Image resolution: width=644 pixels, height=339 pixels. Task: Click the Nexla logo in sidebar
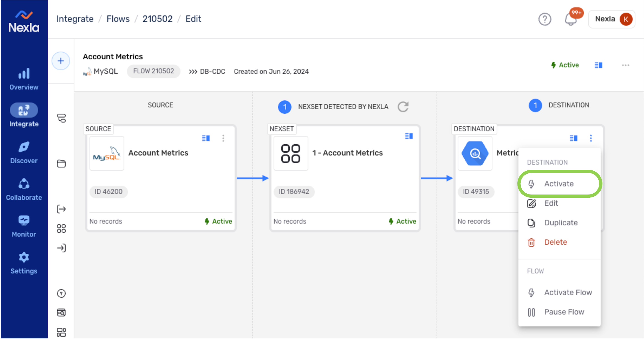[24, 22]
